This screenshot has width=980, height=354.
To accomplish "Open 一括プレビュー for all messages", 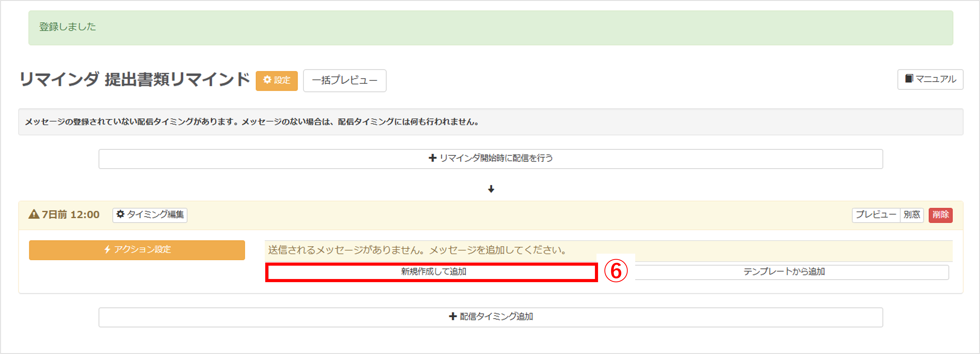I will point(344,80).
